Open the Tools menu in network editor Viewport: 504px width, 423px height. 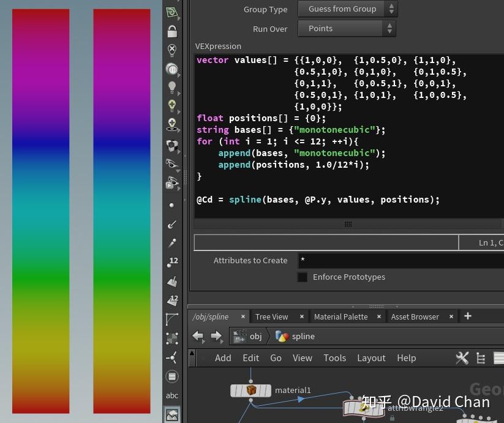pyautogui.click(x=334, y=358)
